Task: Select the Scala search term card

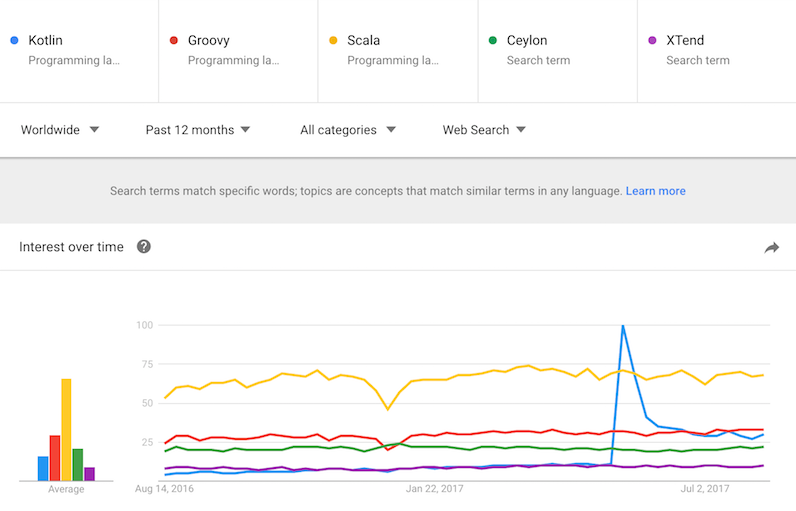Action: click(x=398, y=50)
